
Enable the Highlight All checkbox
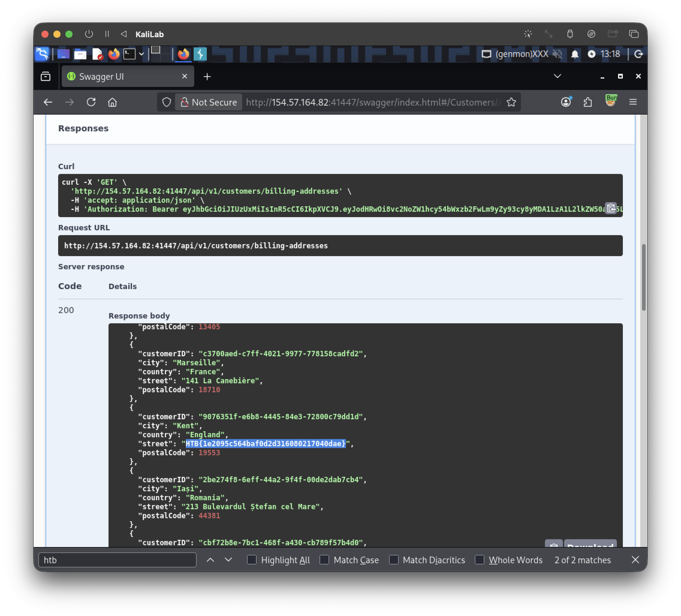[x=252, y=560]
